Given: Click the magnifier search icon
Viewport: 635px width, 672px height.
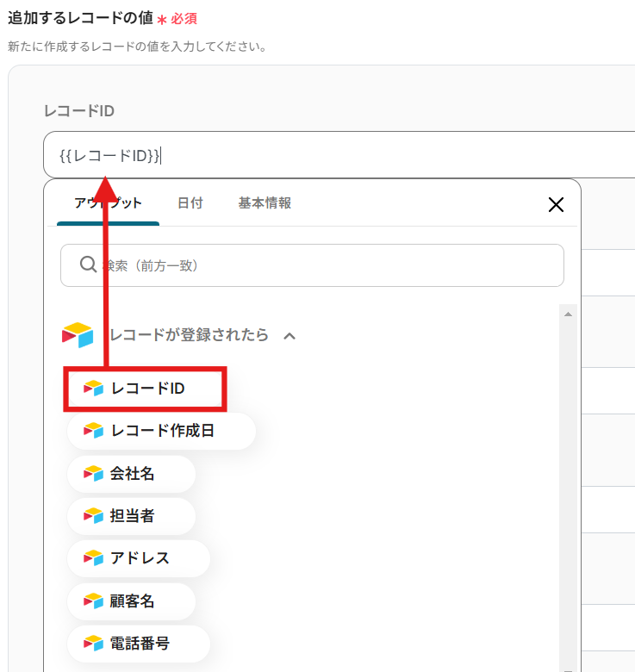Looking at the screenshot, I should pos(88,264).
